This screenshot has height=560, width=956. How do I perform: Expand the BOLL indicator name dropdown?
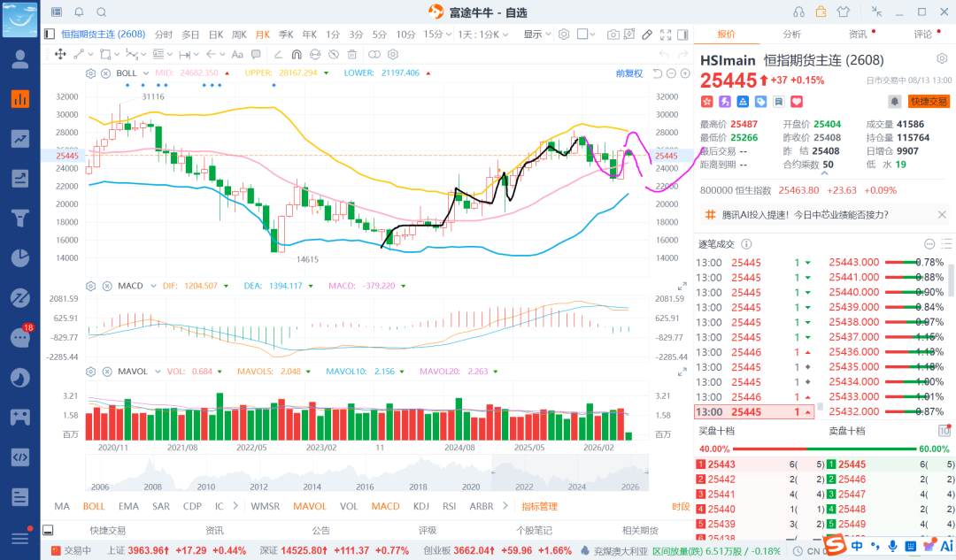(x=146, y=73)
